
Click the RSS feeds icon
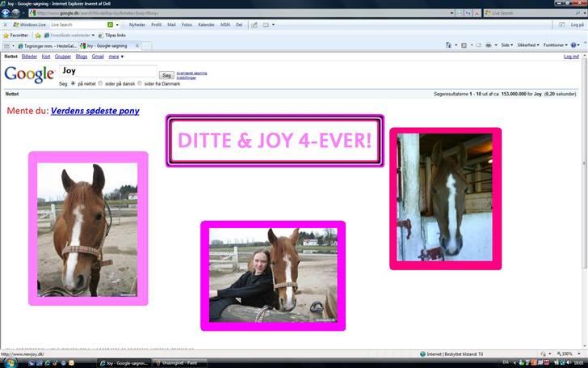pos(464,45)
